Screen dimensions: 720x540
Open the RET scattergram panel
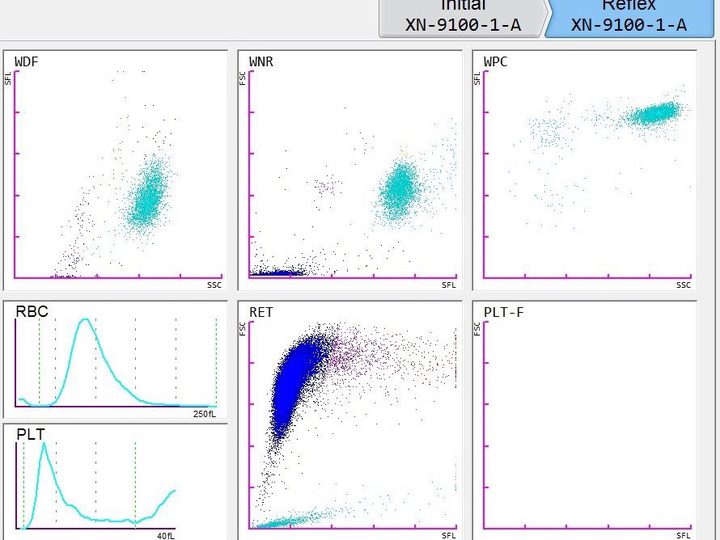coord(350,420)
